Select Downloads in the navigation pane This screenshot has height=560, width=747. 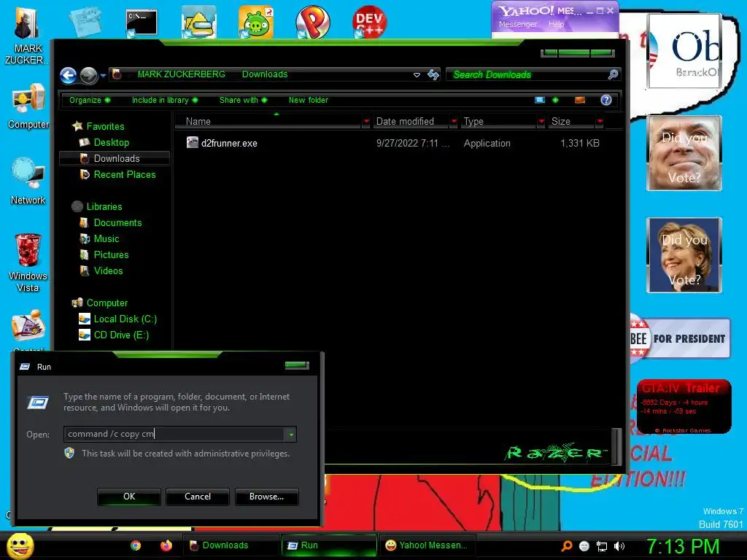[115, 158]
